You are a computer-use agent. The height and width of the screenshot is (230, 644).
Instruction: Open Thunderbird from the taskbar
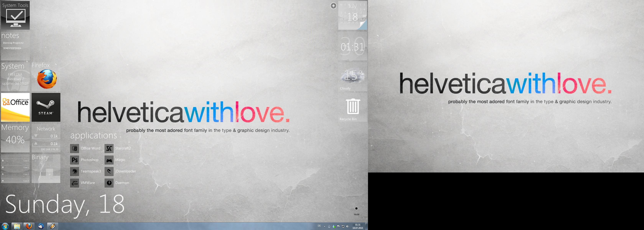(x=41, y=226)
